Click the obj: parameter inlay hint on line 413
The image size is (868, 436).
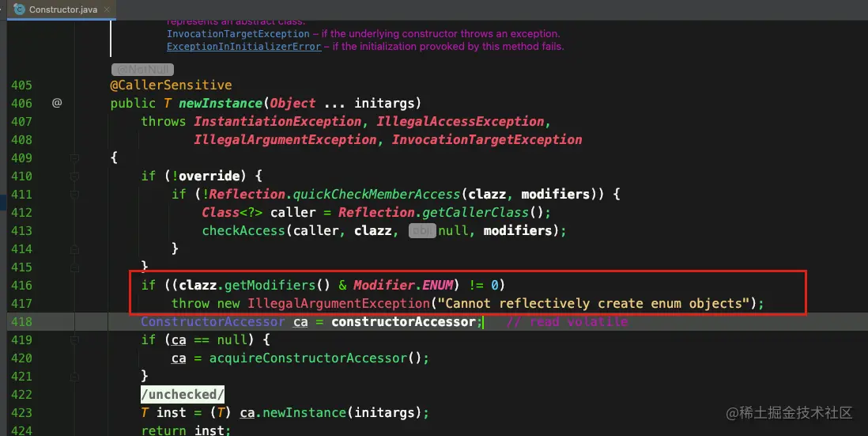click(422, 231)
